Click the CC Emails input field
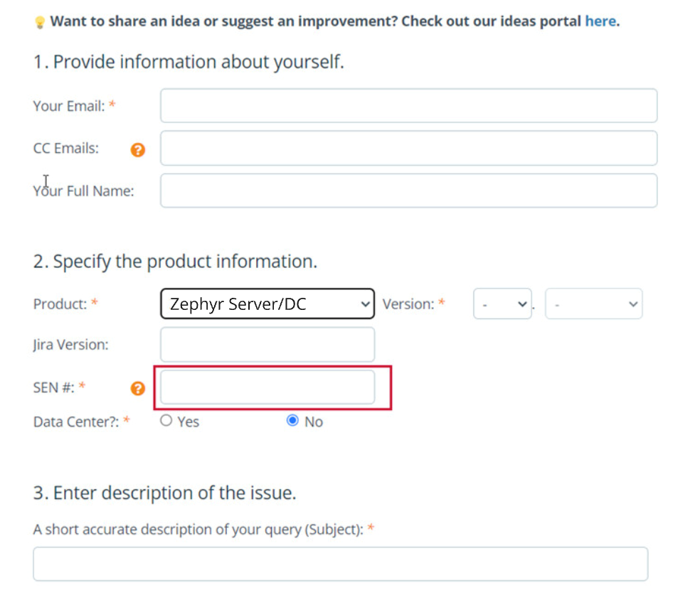Screen dimensions: 700x590 [408, 148]
